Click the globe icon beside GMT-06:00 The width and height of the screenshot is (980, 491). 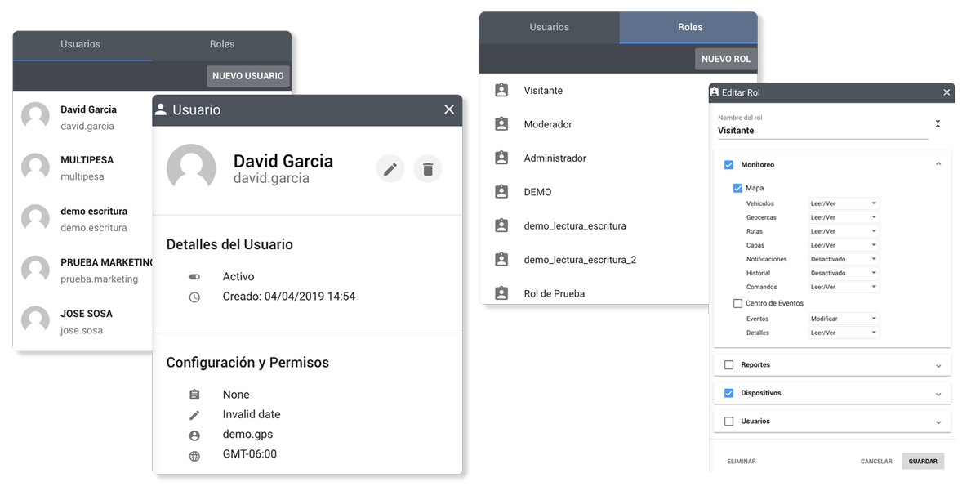194,456
